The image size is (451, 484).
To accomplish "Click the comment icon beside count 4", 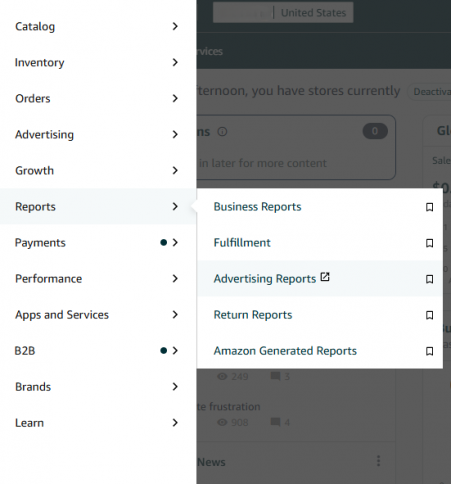I will click(x=275, y=422).
